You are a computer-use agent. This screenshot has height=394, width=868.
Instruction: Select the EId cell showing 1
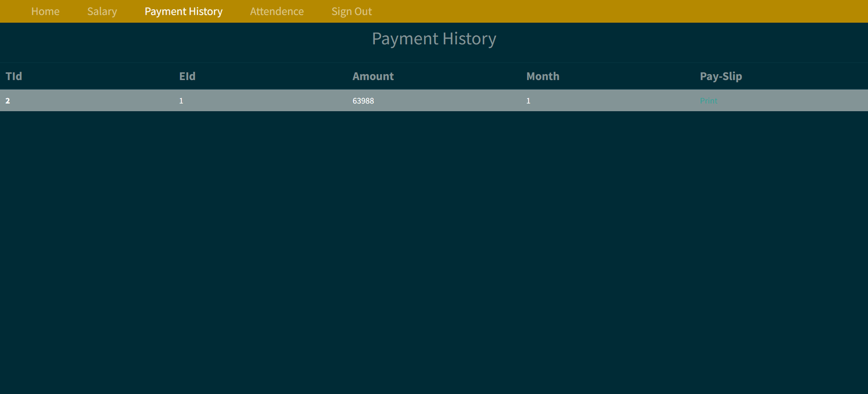pyautogui.click(x=181, y=101)
